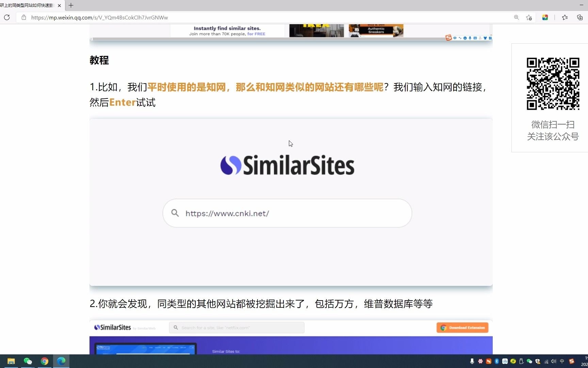Open the volume speaker tray icon
The height and width of the screenshot is (368, 588).
(554, 361)
